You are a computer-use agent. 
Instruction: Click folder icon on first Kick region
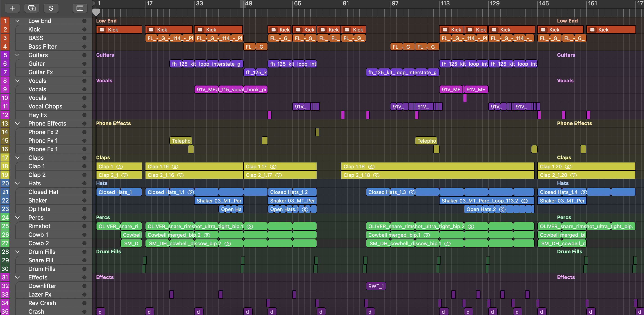(102, 30)
